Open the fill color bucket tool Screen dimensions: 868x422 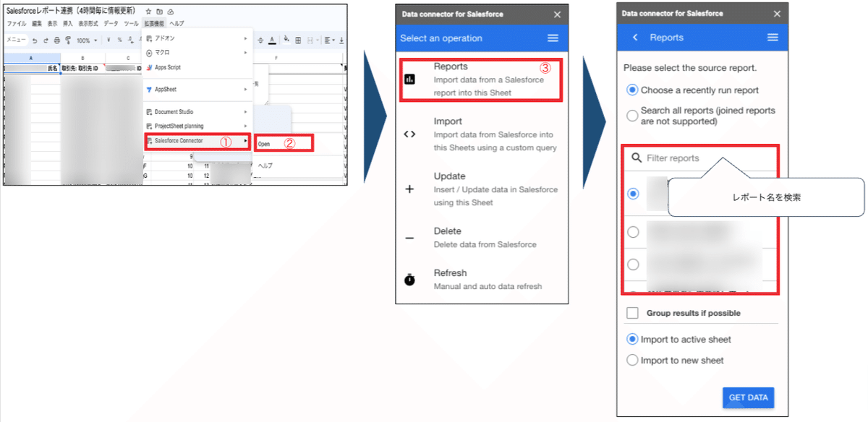(x=286, y=40)
